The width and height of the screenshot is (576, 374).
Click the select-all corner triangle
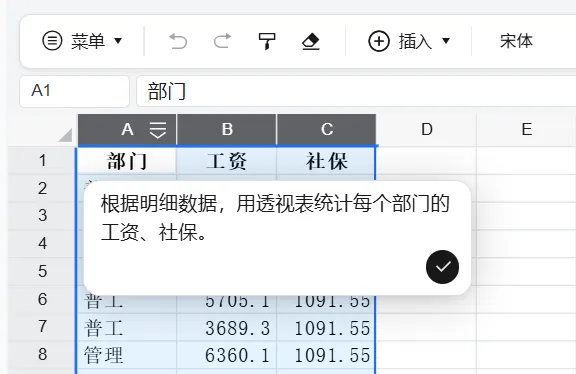pyautogui.click(x=65, y=134)
